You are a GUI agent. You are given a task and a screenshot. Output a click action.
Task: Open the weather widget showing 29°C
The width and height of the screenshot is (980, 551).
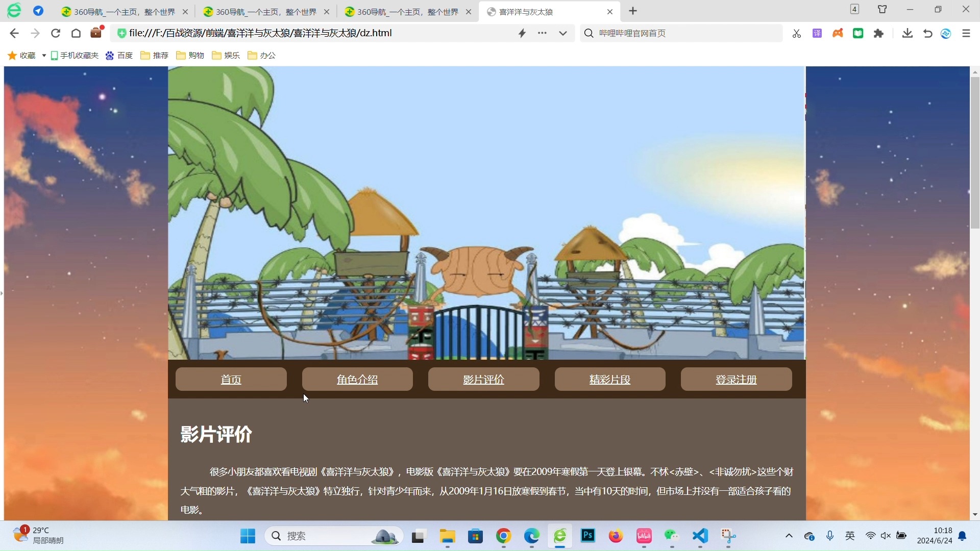point(39,536)
